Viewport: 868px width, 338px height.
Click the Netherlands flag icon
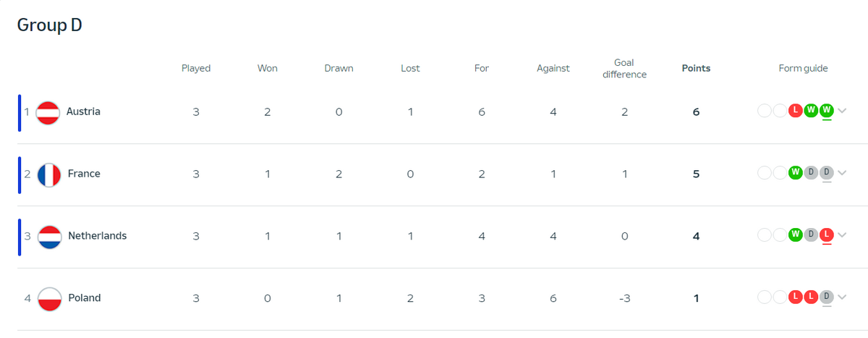(x=49, y=237)
